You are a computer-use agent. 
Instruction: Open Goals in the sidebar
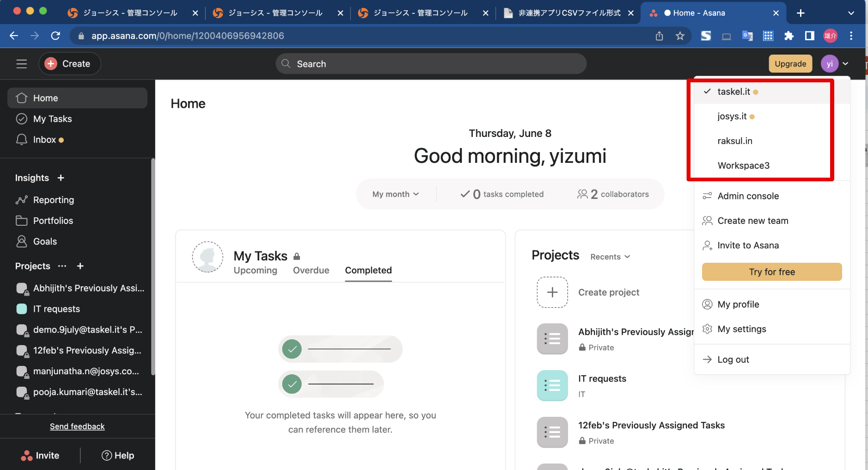point(45,241)
